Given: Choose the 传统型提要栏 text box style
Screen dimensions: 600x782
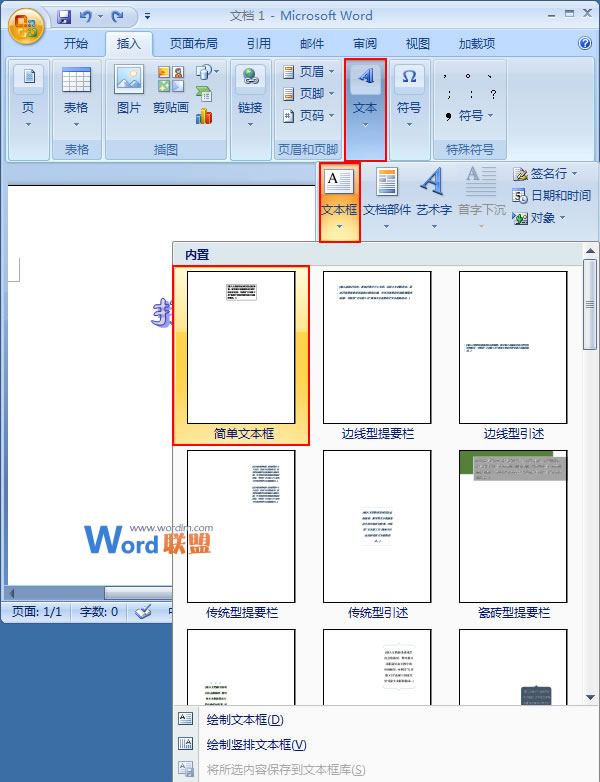Looking at the screenshot, I should (241, 534).
